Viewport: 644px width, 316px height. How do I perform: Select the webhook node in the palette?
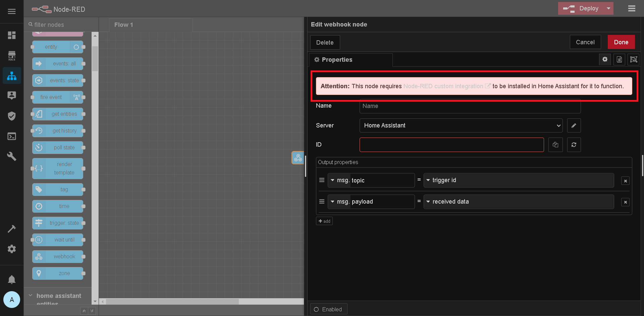[58, 257]
